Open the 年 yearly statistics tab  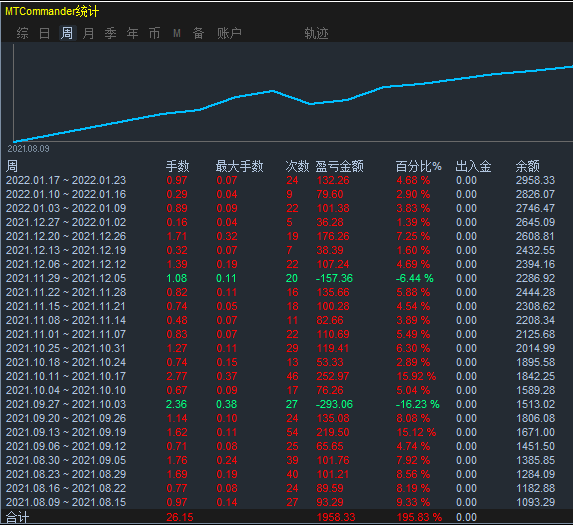[x=132, y=33]
